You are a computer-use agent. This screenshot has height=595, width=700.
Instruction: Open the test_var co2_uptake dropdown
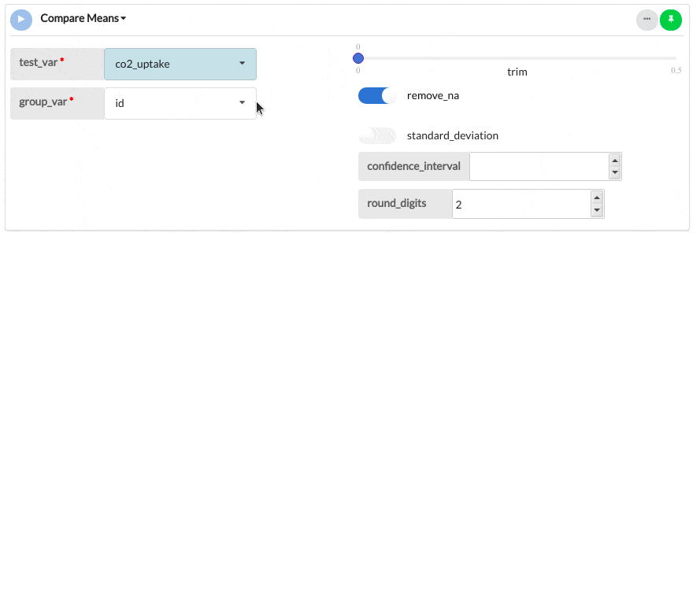pyautogui.click(x=180, y=64)
